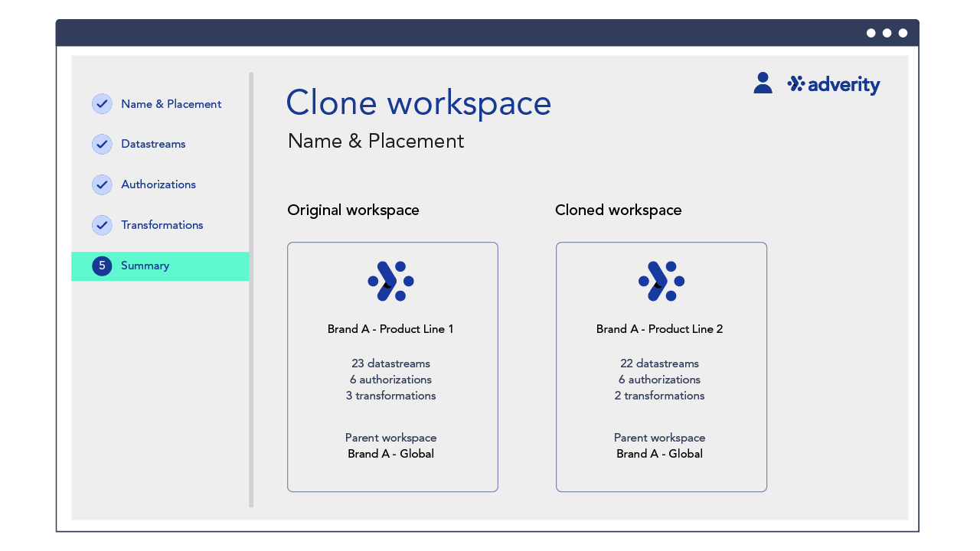Click the Adverity icon in Cloned workspace card
This screenshot has width=980, height=551.
661,281
